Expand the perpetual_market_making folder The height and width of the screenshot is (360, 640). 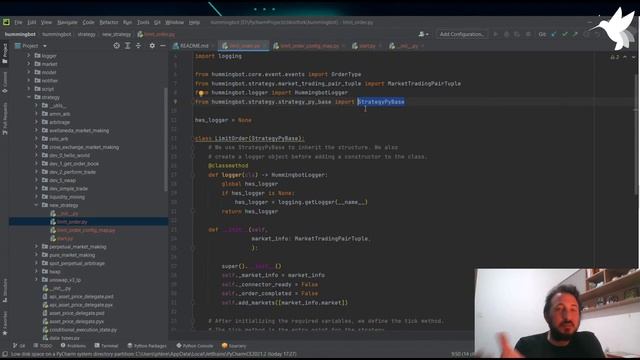36,247
